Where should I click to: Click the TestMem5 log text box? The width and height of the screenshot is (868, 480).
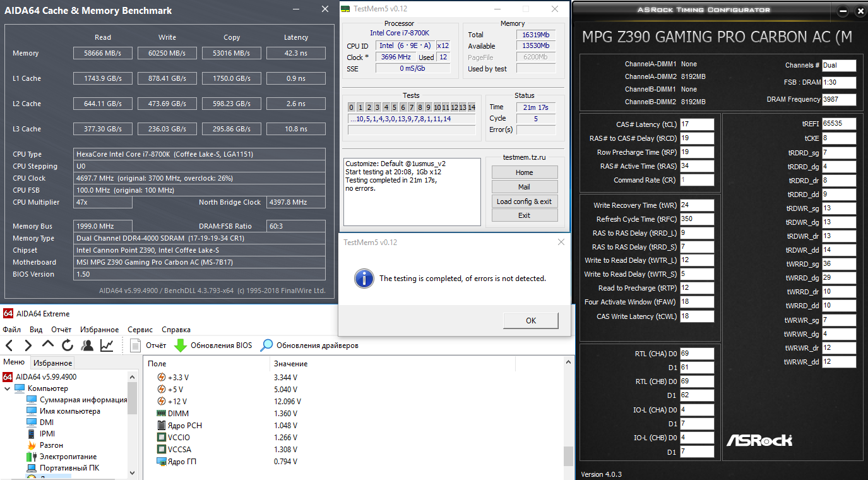tap(412, 191)
